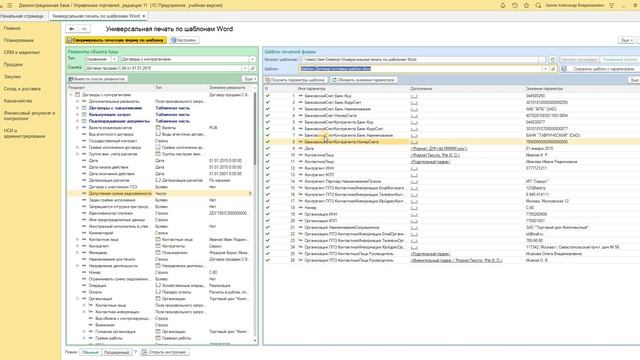The image size is (640, 360).
Task: Select Расширенный mode toggle
Action: [x=117, y=352]
